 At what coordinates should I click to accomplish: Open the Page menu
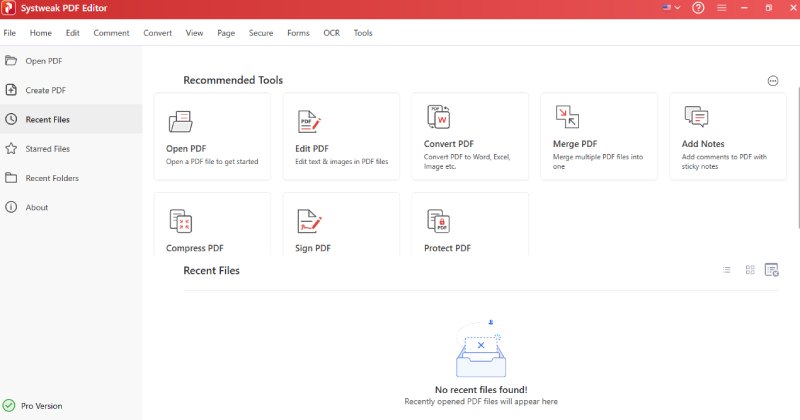pos(226,33)
